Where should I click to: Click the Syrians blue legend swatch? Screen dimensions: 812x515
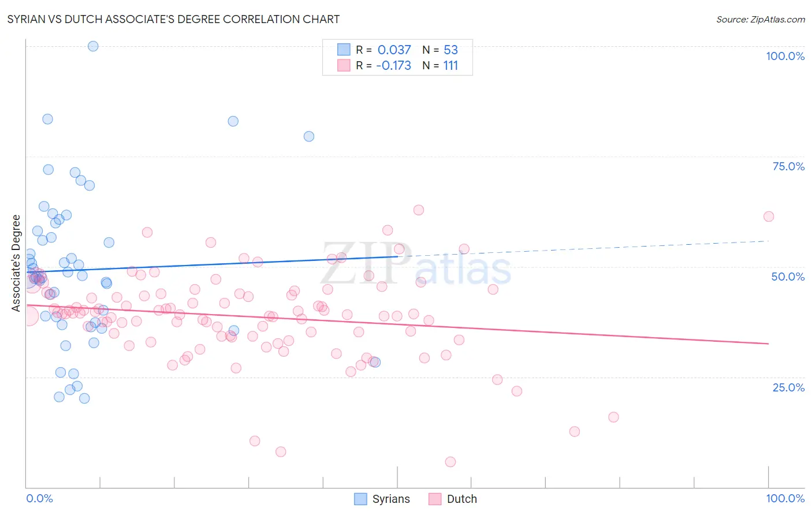(360, 499)
